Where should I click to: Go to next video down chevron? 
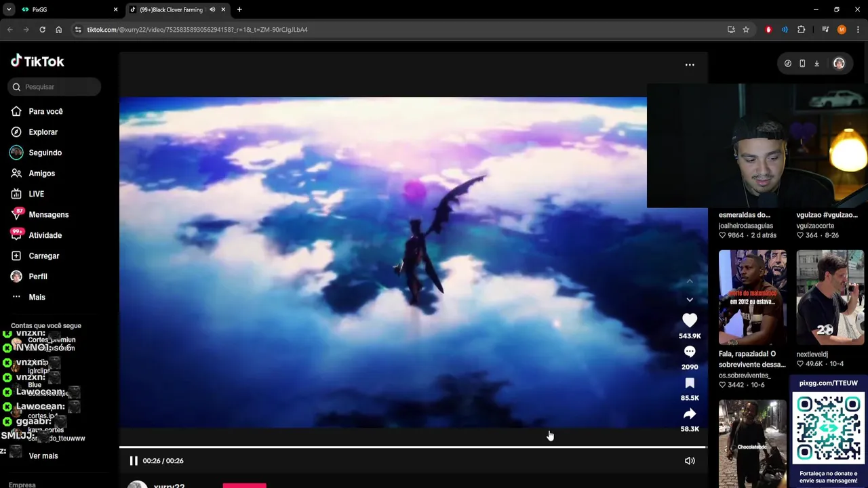pos(690,300)
